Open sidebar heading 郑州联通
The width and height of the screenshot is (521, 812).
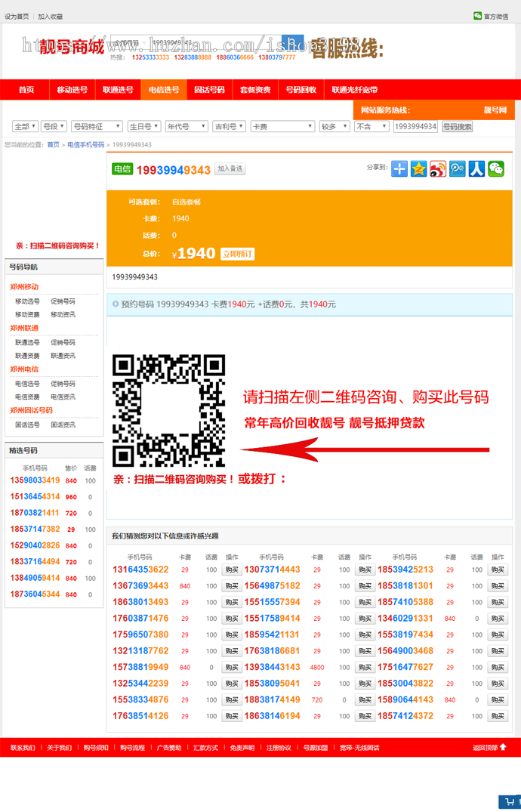tap(24, 329)
